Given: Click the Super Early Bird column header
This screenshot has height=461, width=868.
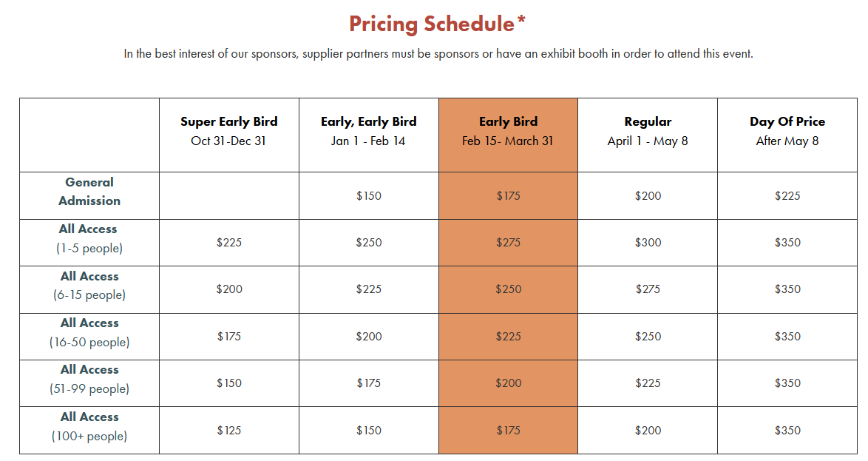Looking at the screenshot, I should click(x=228, y=131).
